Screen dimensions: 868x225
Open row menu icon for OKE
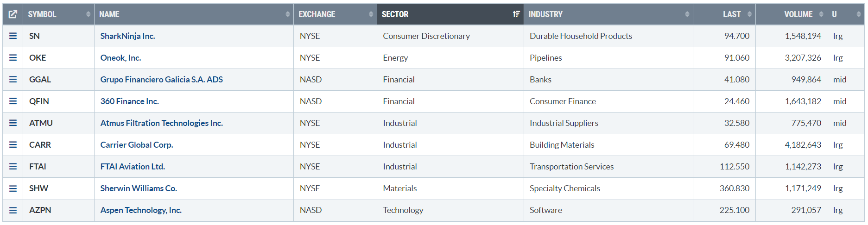[13, 58]
